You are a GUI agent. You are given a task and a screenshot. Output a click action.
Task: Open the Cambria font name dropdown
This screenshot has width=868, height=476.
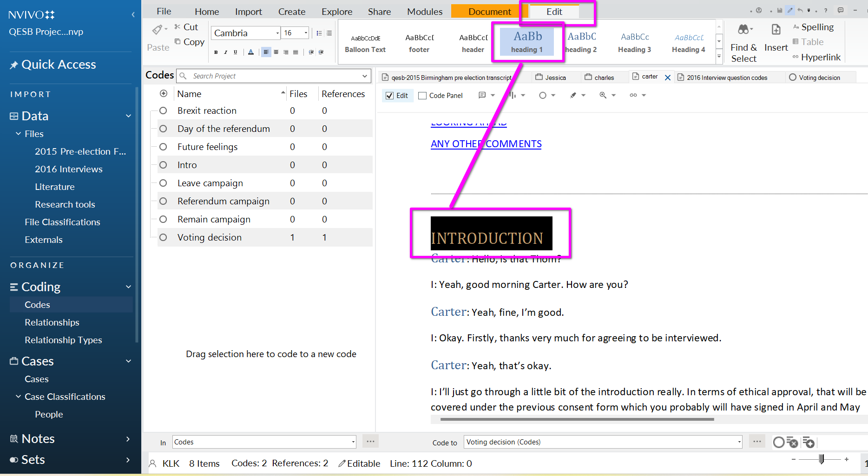pos(277,33)
